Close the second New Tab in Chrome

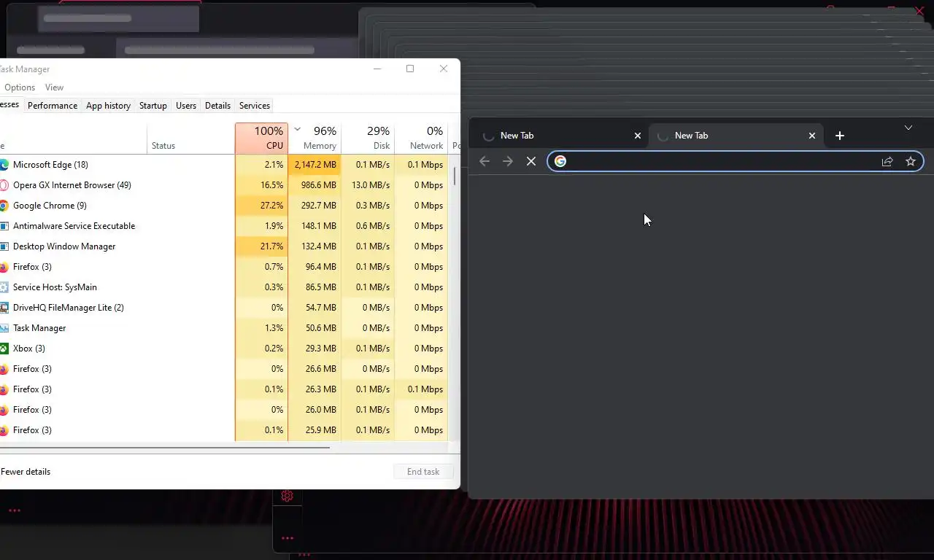[x=812, y=136]
